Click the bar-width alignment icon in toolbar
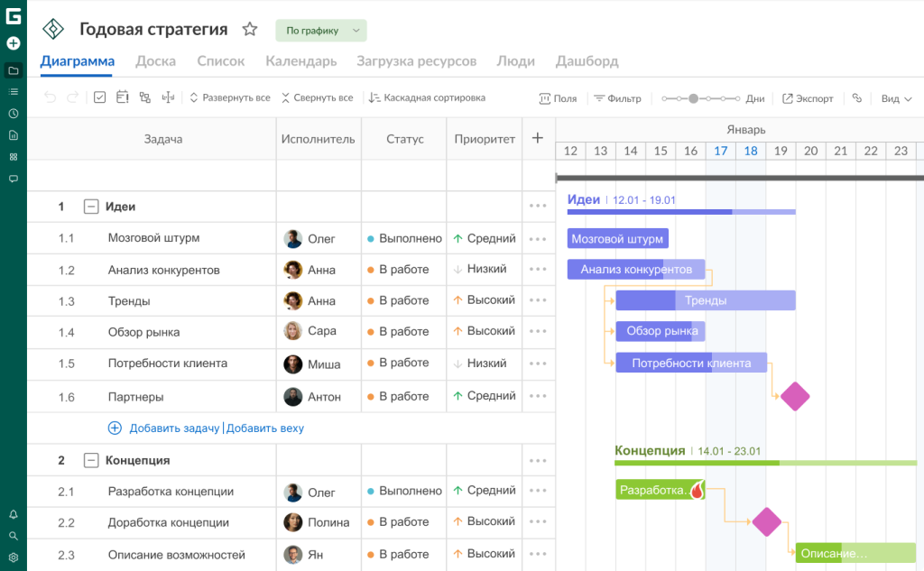The image size is (924, 571). point(168,97)
